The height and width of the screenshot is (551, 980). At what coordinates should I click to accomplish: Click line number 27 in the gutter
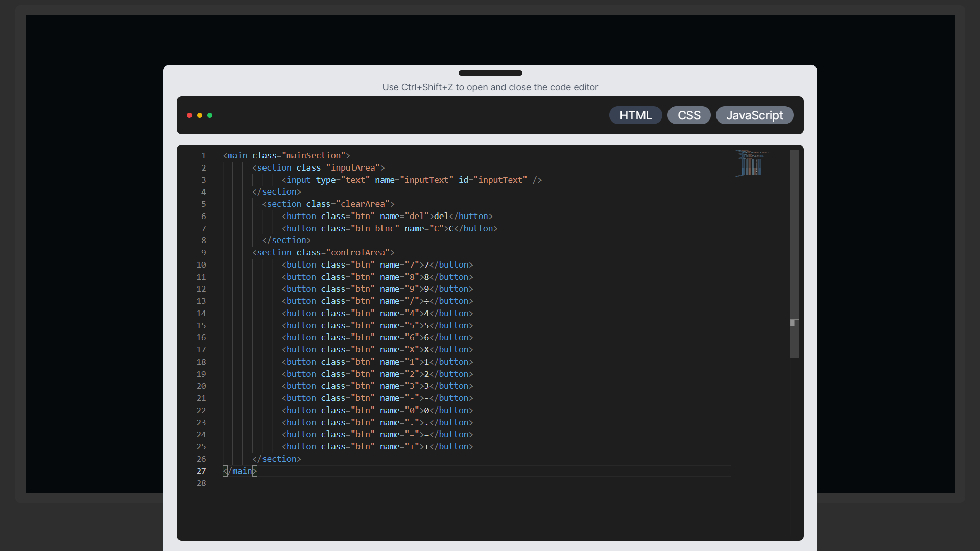(x=201, y=471)
